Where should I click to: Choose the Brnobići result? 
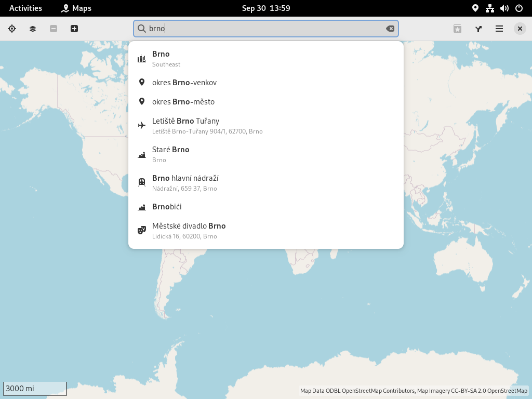pyautogui.click(x=266, y=207)
